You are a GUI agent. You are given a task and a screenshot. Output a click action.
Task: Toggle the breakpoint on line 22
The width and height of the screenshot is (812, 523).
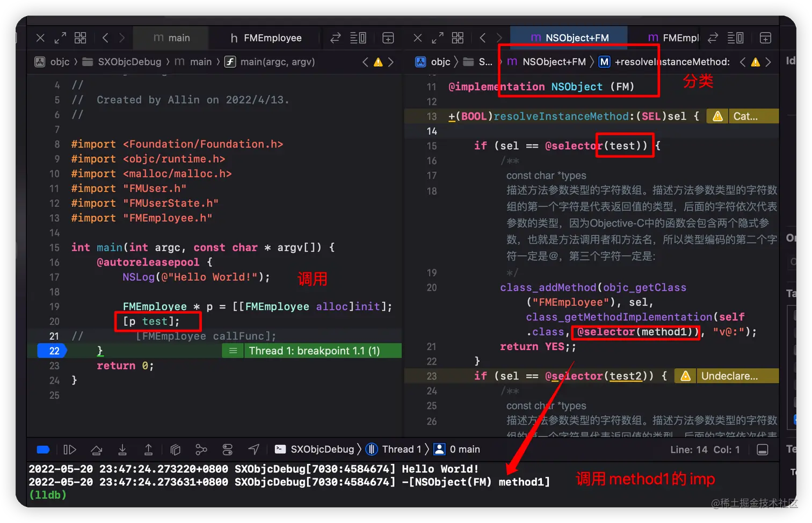click(52, 351)
